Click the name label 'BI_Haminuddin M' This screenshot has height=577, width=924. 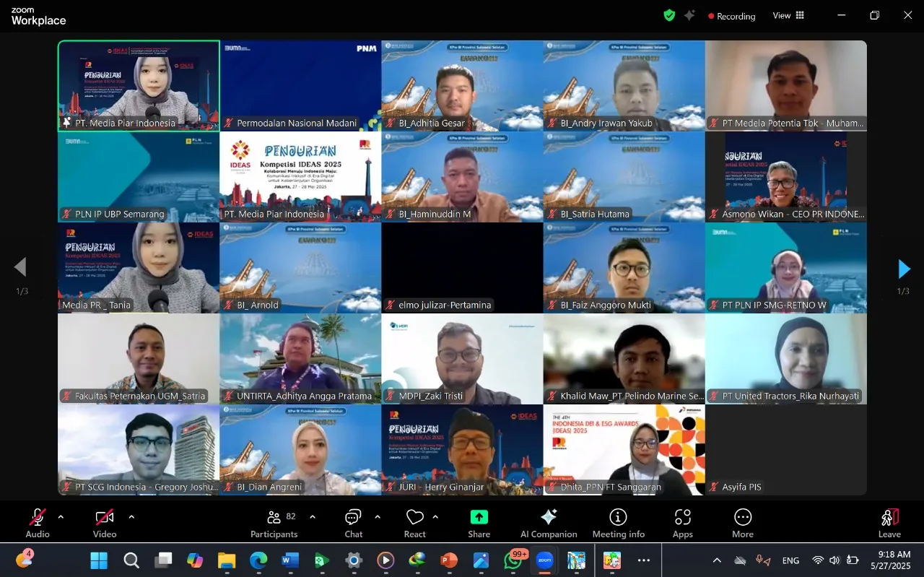tap(435, 214)
